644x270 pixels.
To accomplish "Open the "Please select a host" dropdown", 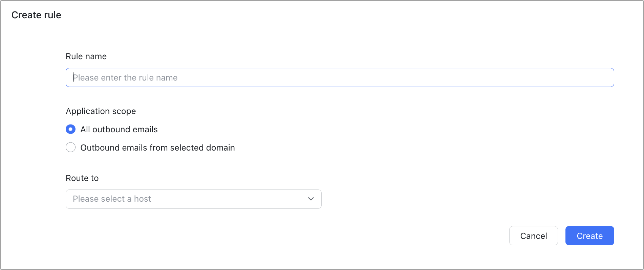I will coord(193,199).
